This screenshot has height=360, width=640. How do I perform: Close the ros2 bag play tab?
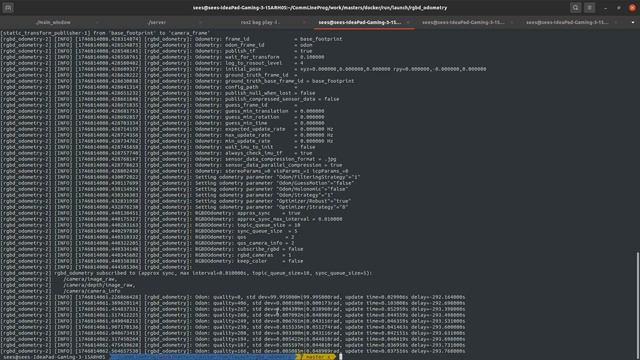pyautogui.click(x=304, y=22)
